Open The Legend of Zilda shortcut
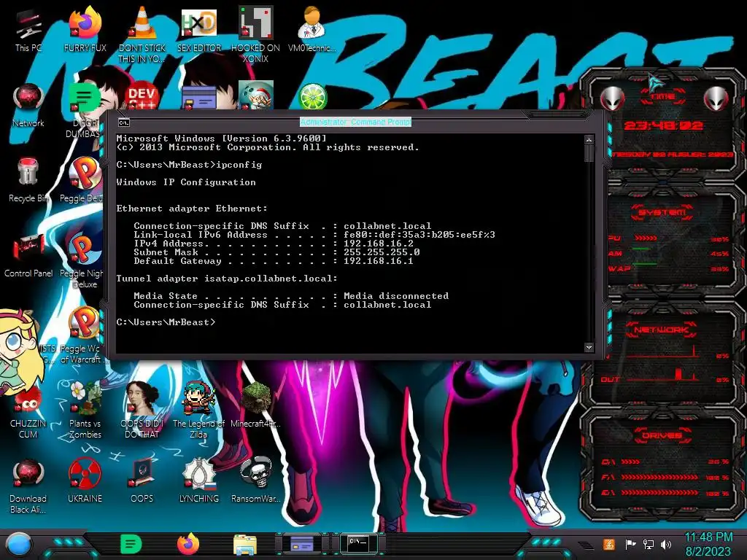 tap(198, 410)
